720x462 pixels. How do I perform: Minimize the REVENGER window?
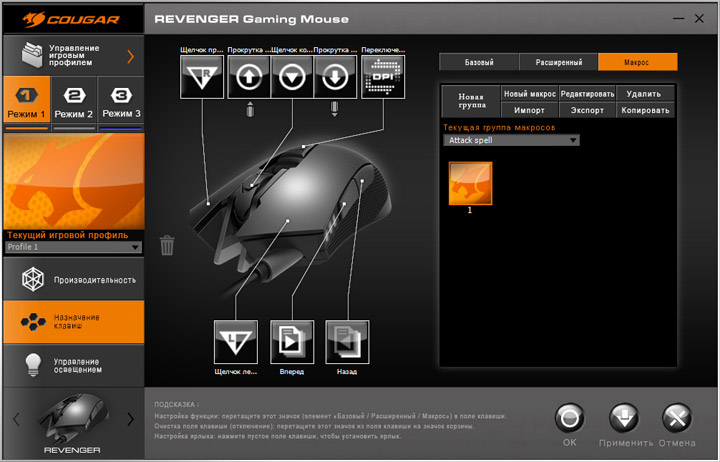(x=679, y=18)
